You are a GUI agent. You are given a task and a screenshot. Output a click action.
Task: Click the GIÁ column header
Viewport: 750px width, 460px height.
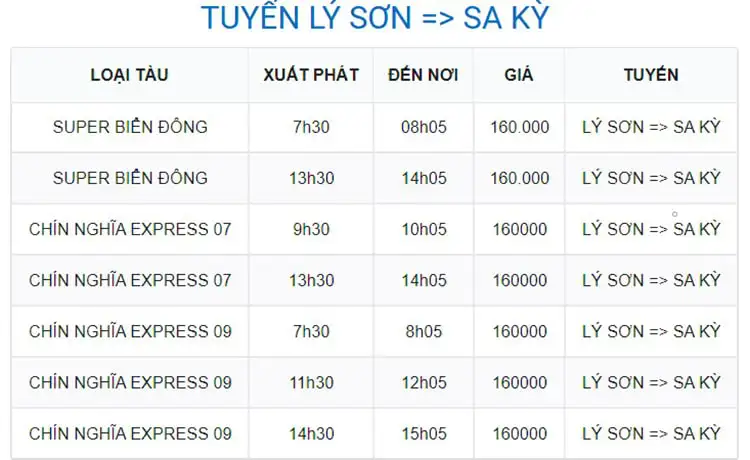(519, 75)
